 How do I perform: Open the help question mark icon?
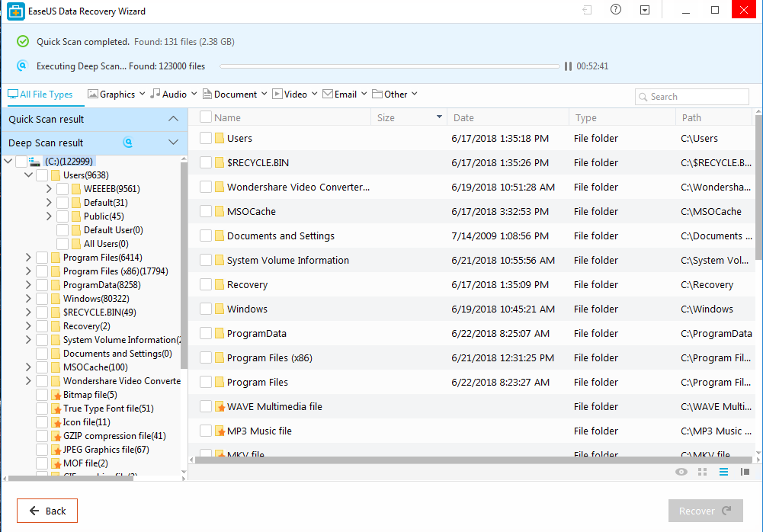coord(616,10)
